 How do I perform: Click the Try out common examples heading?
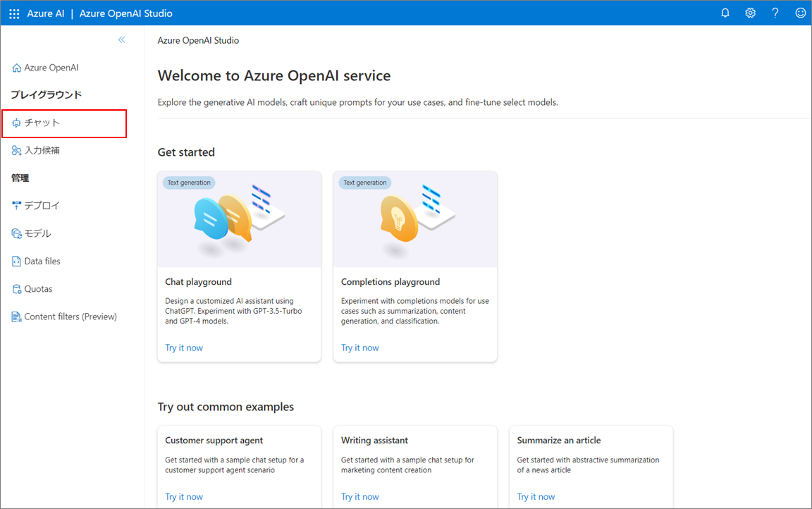point(226,407)
